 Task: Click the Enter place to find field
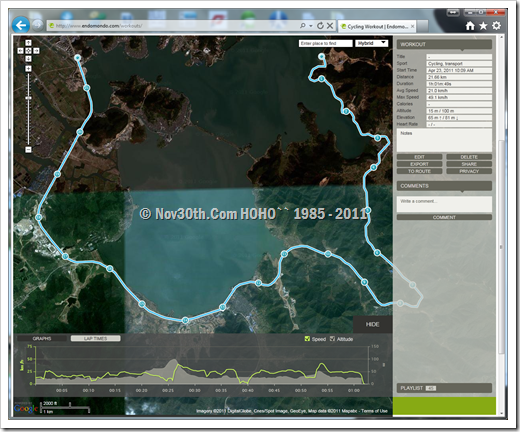click(x=325, y=43)
